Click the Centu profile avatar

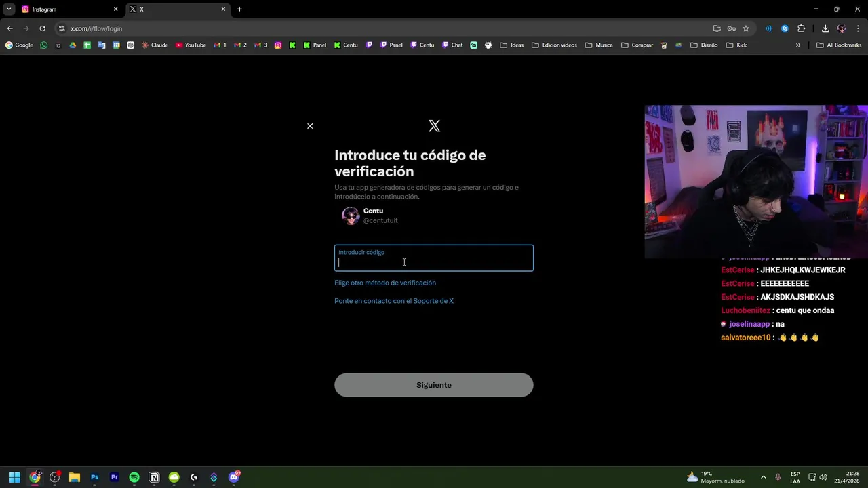click(351, 216)
